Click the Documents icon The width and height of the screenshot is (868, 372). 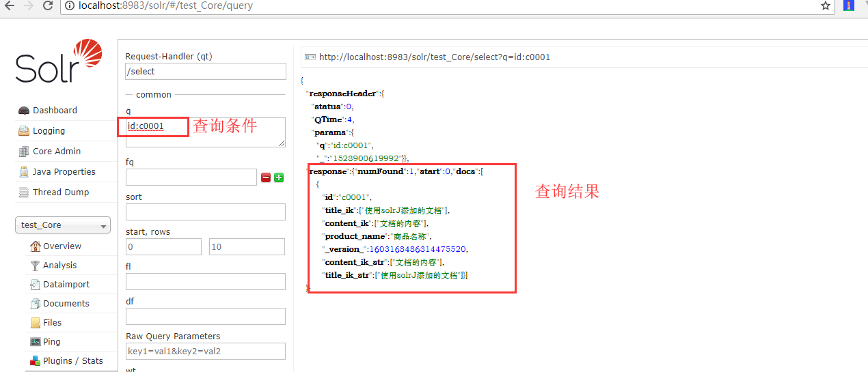[36, 303]
